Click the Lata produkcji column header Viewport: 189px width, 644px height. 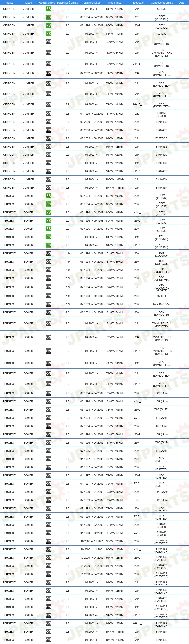coord(92,3)
